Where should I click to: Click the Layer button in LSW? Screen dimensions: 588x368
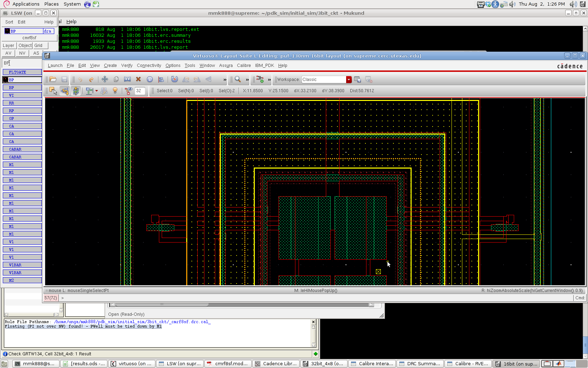(x=8, y=46)
